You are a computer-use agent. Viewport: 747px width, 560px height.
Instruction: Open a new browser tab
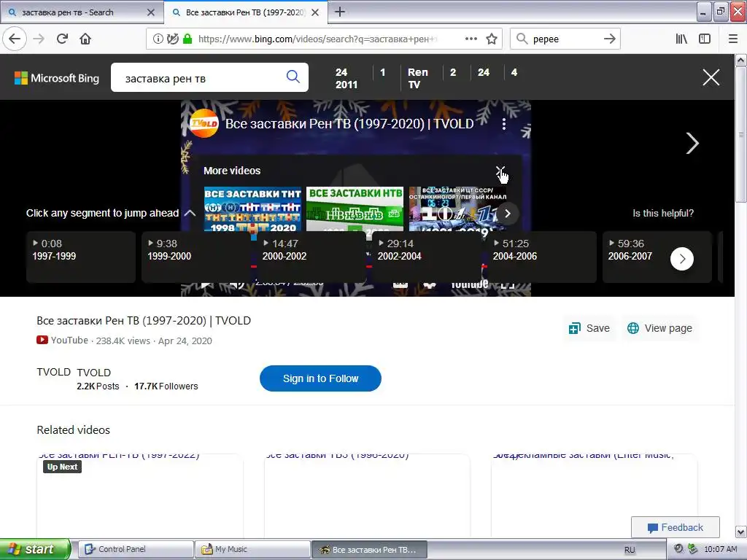tap(340, 12)
